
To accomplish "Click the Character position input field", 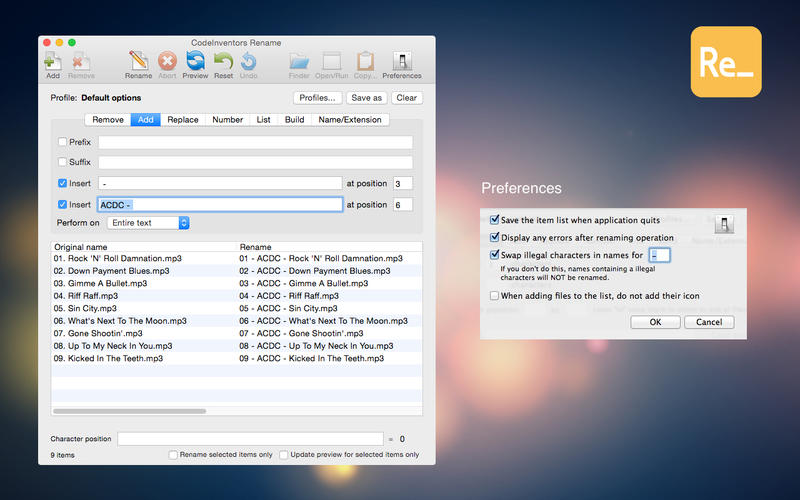I will click(x=250, y=439).
